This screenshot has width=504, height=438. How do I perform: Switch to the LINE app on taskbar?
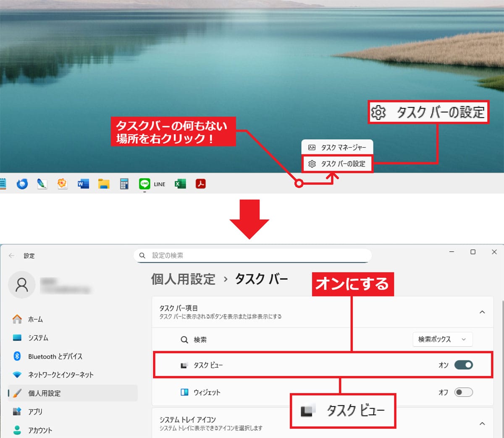(152, 184)
